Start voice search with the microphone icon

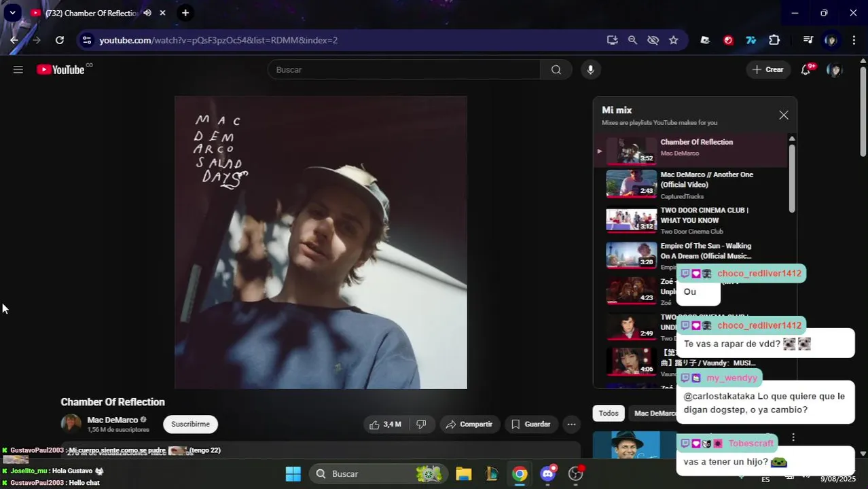pos(590,69)
